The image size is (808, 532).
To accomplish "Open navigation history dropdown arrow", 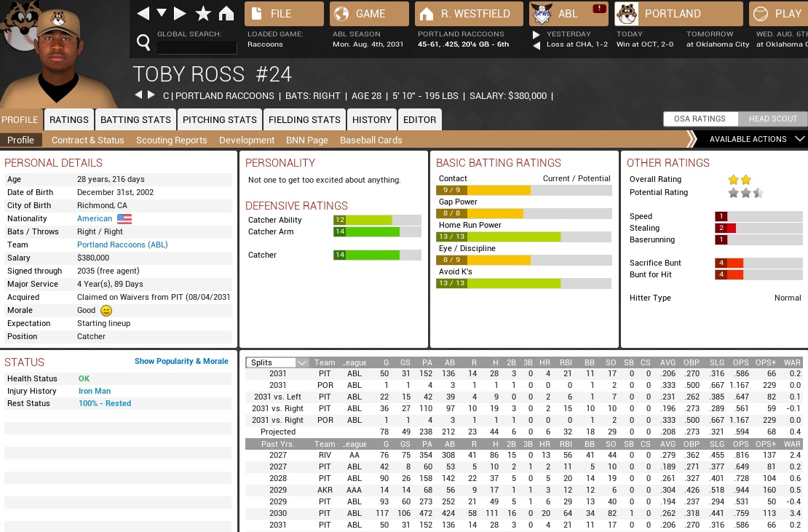I will 162,14.
